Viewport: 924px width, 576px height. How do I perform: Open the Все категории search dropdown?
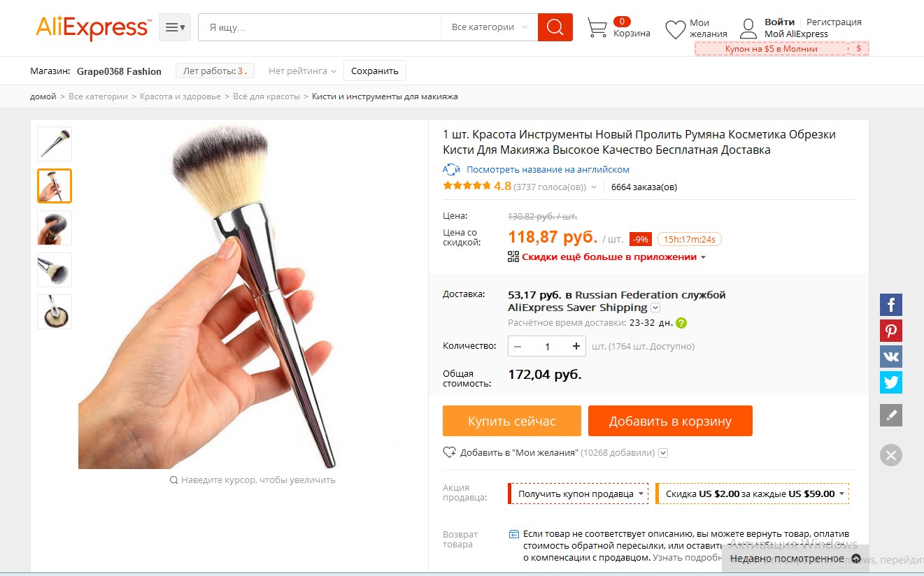pos(489,27)
